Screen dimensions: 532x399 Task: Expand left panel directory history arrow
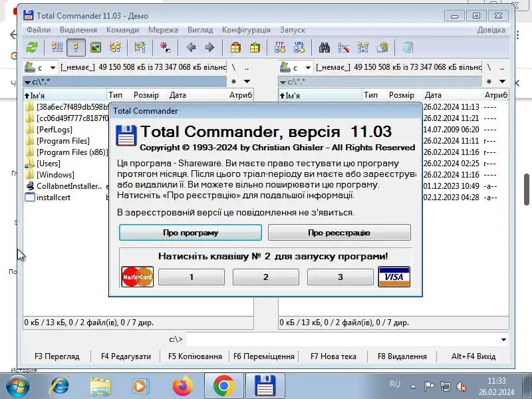tap(247, 81)
